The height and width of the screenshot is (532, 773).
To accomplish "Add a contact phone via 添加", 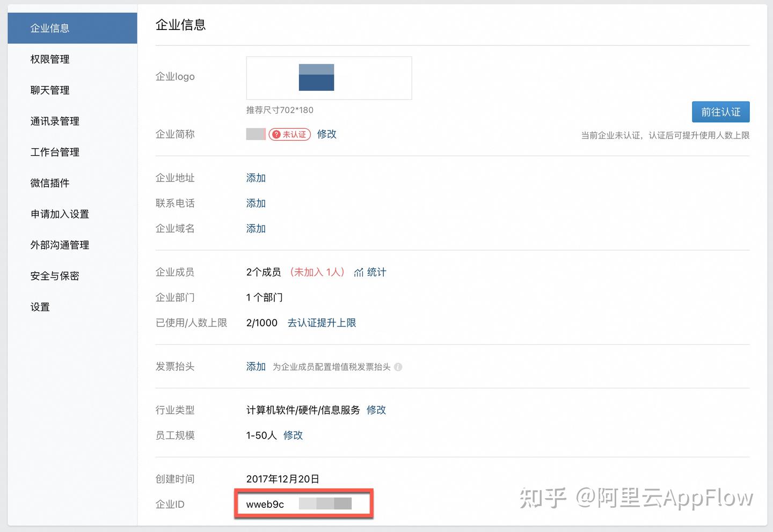I will click(x=256, y=203).
